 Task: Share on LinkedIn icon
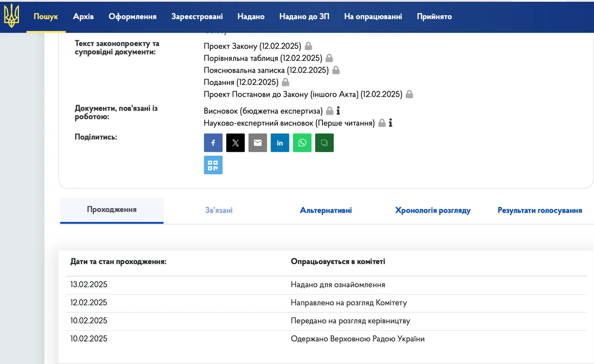[x=280, y=143]
